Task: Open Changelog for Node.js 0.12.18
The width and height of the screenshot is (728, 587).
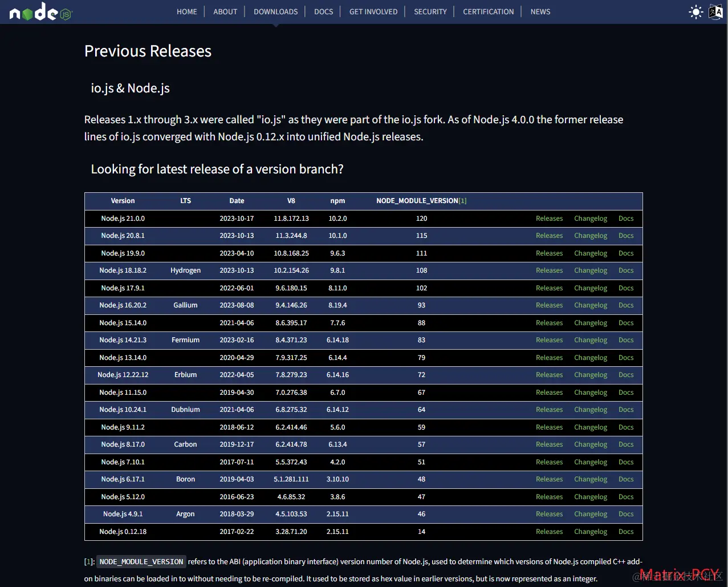Action: pyautogui.click(x=591, y=532)
